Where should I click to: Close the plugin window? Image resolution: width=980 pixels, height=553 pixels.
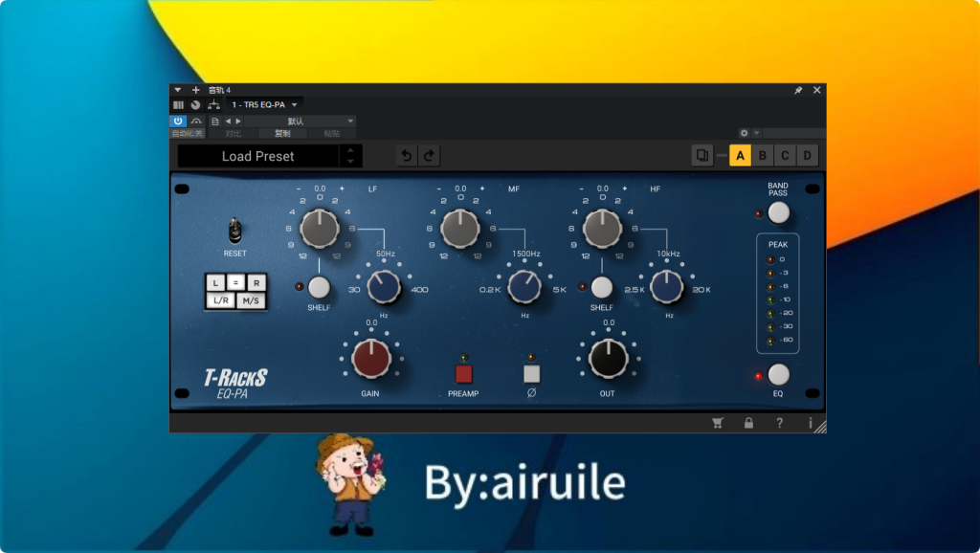pos(817,90)
